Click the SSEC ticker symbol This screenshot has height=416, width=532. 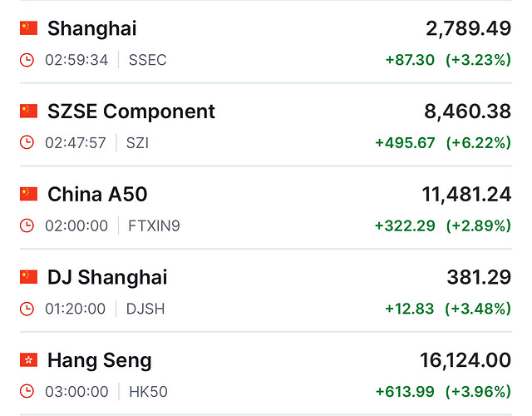coord(147,60)
